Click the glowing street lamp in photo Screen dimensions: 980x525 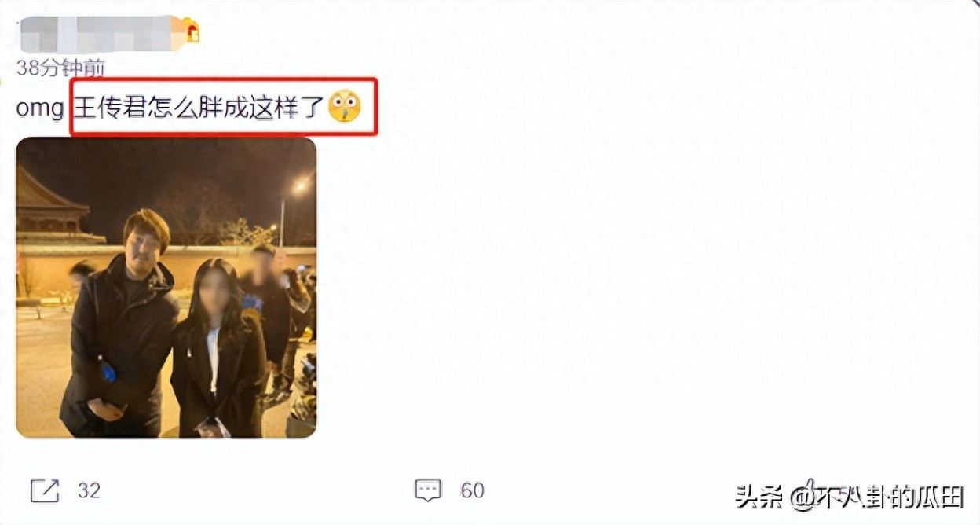[x=298, y=187]
